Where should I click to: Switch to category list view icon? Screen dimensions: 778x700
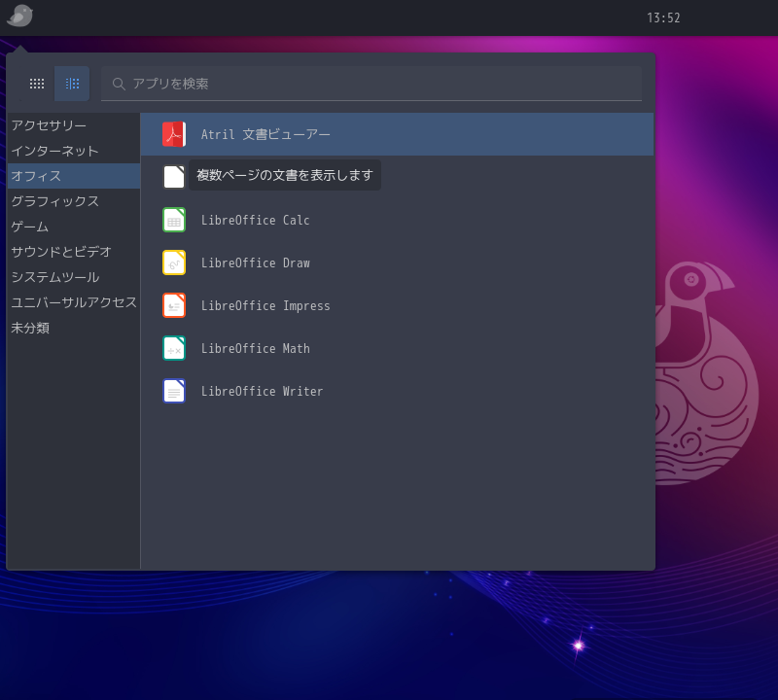click(x=72, y=84)
